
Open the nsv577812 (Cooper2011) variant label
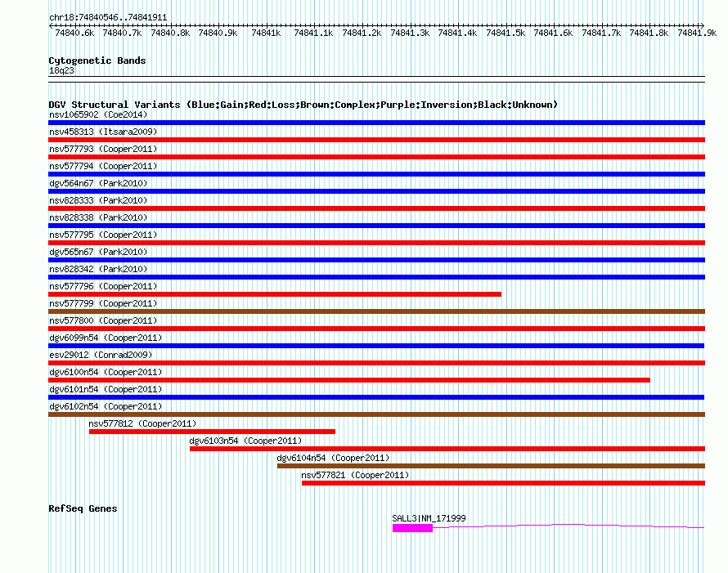click(x=142, y=423)
